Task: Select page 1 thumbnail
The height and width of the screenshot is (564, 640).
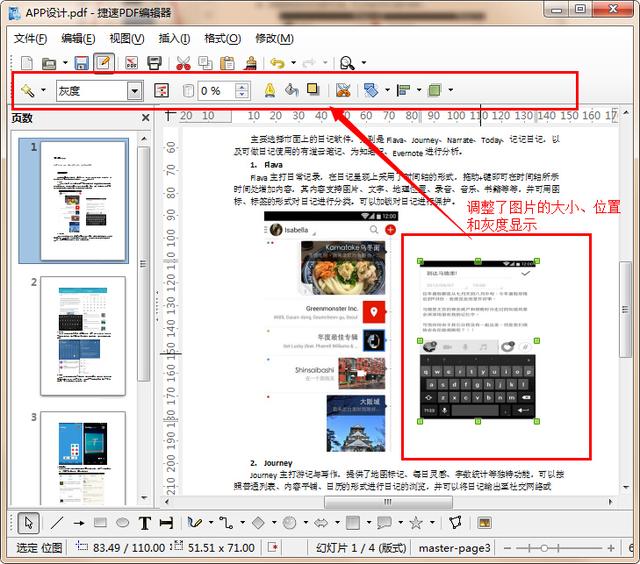Action: tap(83, 201)
